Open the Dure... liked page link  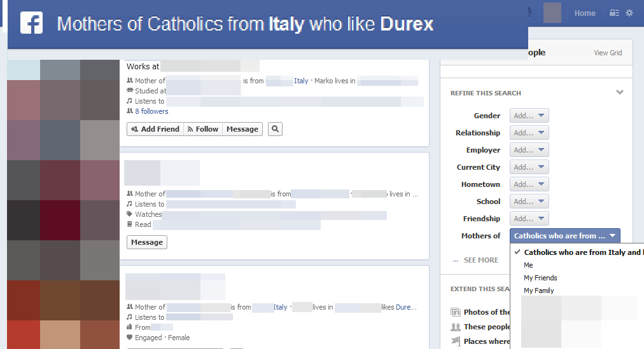point(406,307)
